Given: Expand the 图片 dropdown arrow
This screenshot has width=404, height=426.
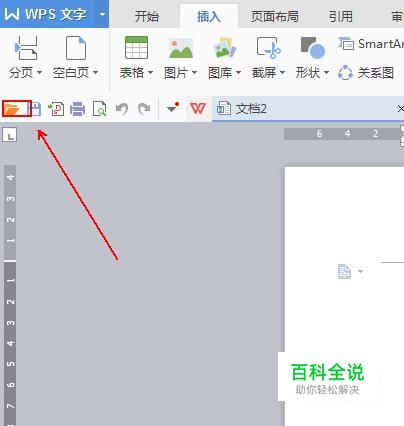Looking at the screenshot, I should [x=194, y=72].
